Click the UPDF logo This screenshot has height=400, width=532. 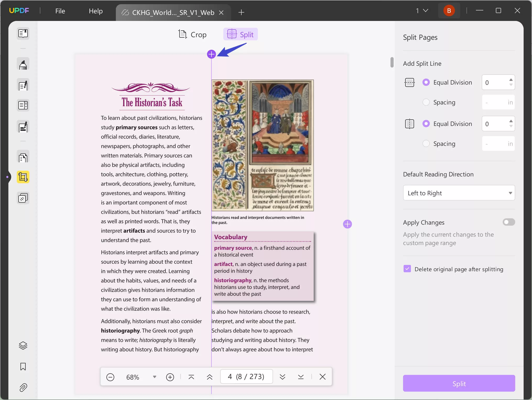click(x=19, y=10)
